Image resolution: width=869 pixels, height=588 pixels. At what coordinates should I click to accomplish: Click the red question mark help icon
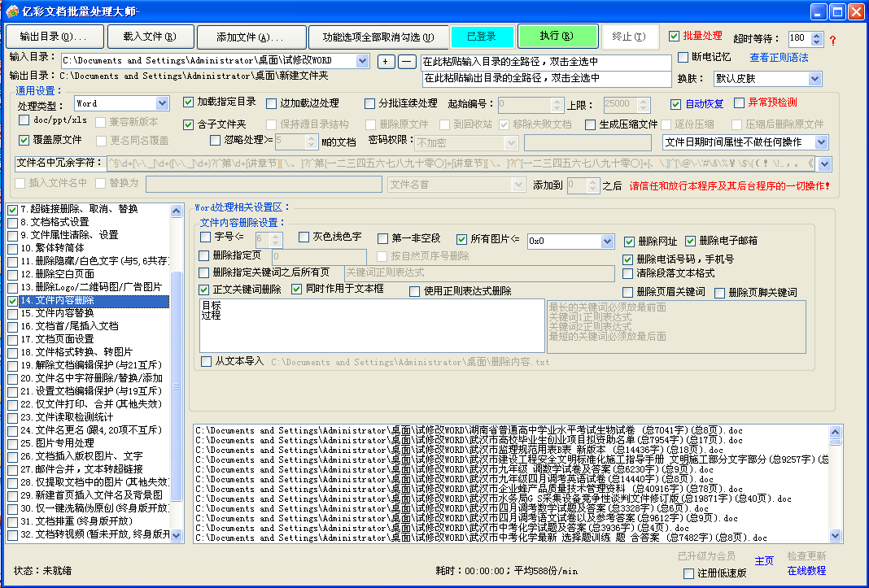click(x=832, y=40)
